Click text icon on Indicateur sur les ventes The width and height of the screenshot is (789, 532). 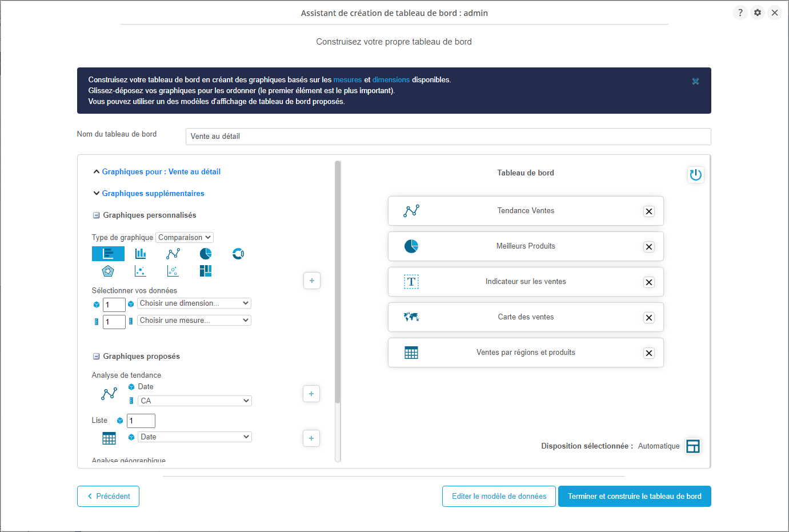tap(411, 282)
